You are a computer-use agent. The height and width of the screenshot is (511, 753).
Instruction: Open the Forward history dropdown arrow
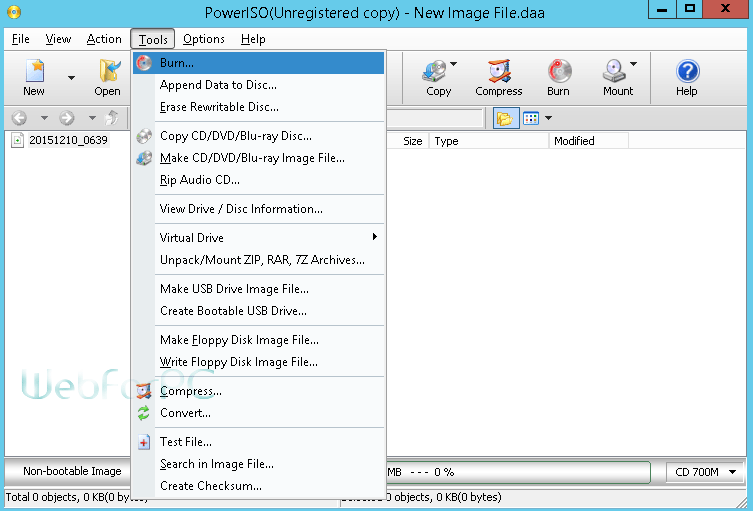pyautogui.click(x=92, y=118)
